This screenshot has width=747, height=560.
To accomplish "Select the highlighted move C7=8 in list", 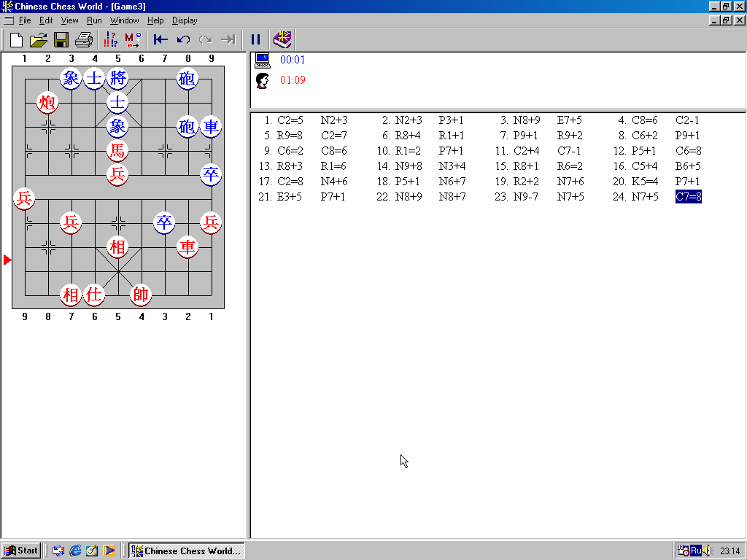I will pos(688,197).
